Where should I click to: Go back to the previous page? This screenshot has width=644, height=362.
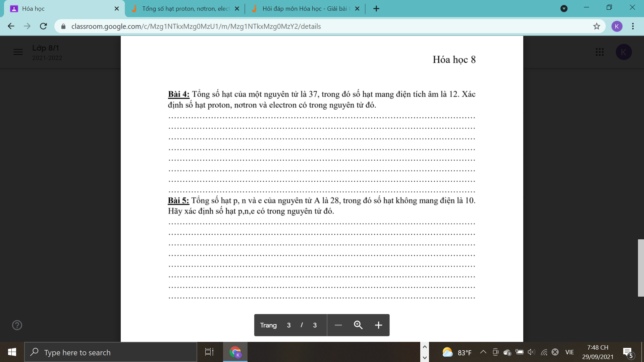[x=11, y=26]
